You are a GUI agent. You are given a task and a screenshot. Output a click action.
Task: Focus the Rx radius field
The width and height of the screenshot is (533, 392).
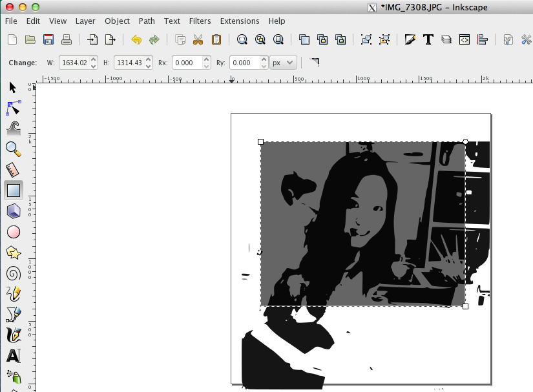click(x=187, y=63)
